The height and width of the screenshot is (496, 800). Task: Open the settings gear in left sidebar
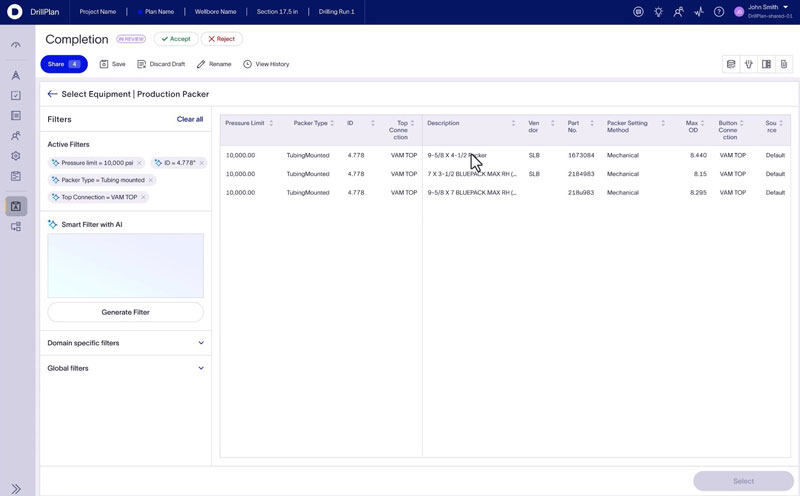coord(16,156)
